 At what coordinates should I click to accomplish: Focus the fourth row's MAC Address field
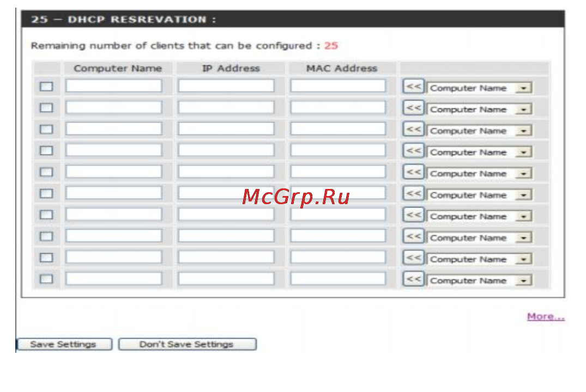coord(338,150)
